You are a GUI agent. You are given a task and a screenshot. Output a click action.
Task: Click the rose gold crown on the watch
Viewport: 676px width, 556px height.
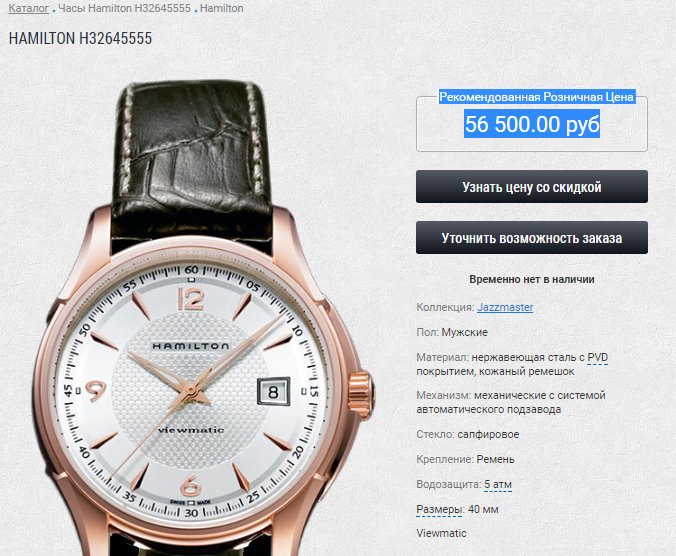pyautogui.click(x=360, y=395)
